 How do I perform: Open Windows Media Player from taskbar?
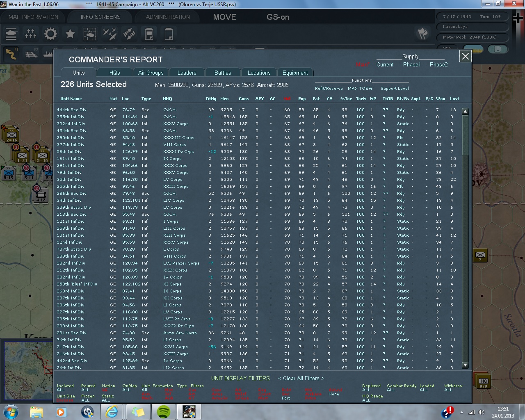pyautogui.click(x=62, y=412)
